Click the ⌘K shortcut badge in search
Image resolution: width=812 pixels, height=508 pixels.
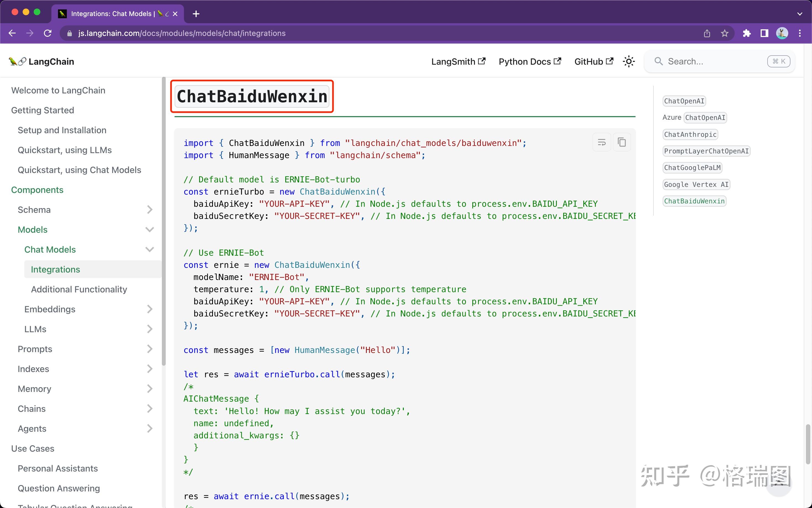779,61
